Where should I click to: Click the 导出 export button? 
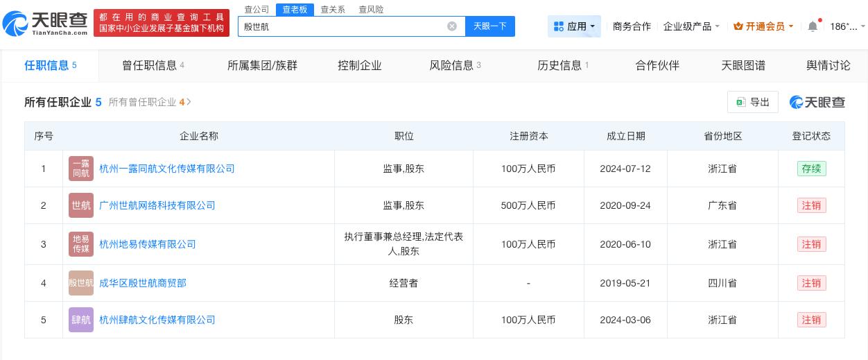[753, 102]
